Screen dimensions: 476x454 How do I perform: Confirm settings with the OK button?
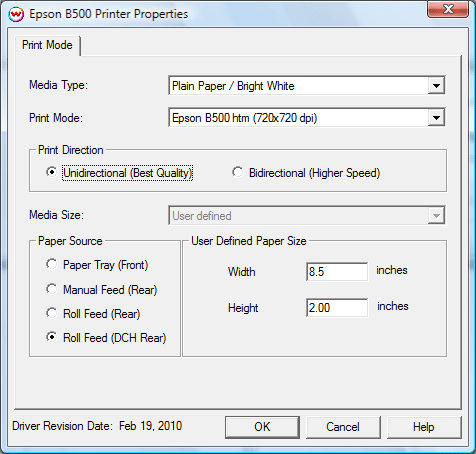pyautogui.click(x=262, y=427)
